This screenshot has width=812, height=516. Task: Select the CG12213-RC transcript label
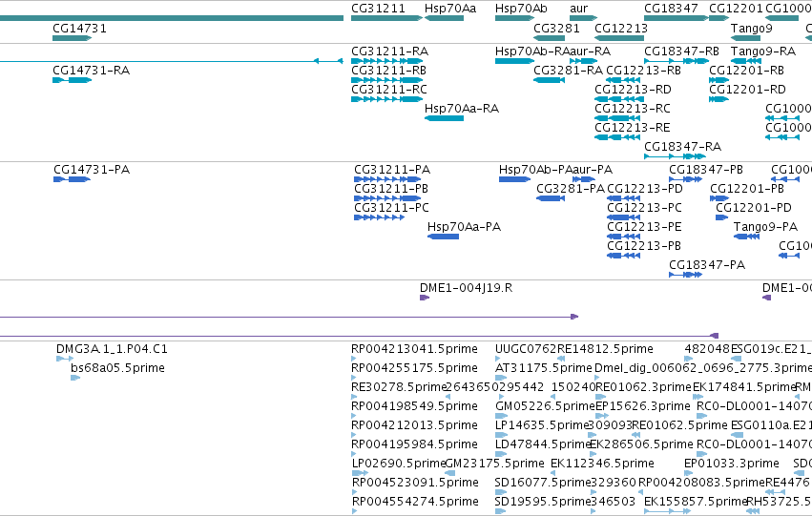[633, 109]
